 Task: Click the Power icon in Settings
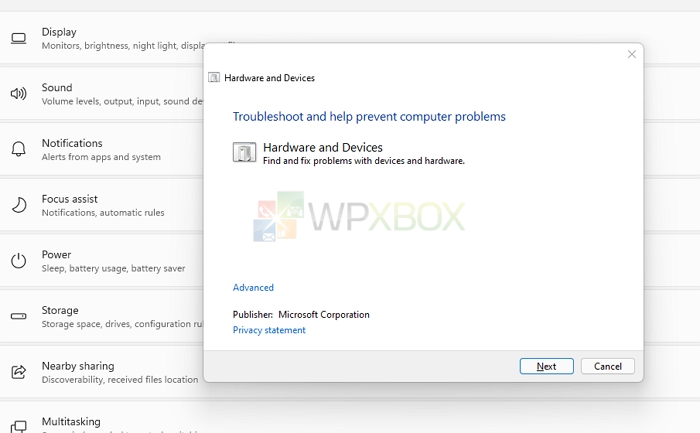18,260
